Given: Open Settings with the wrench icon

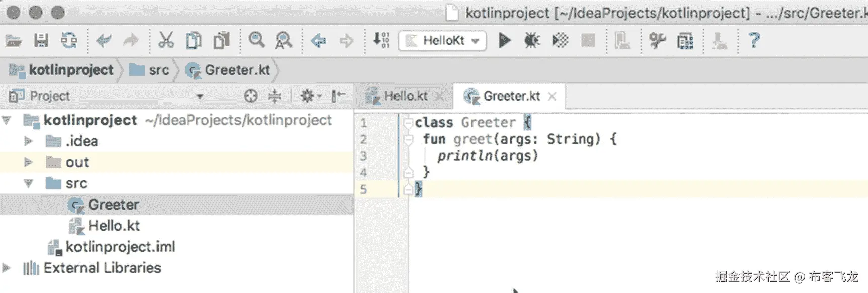Looking at the screenshot, I should [657, 40].
